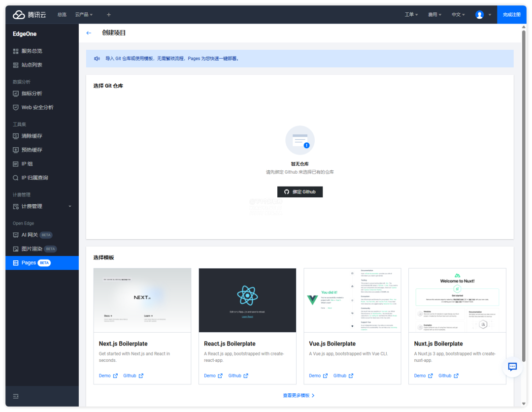
Task: Go back using the left arrow
Action: pyautogui.click(x=89, y=33)
